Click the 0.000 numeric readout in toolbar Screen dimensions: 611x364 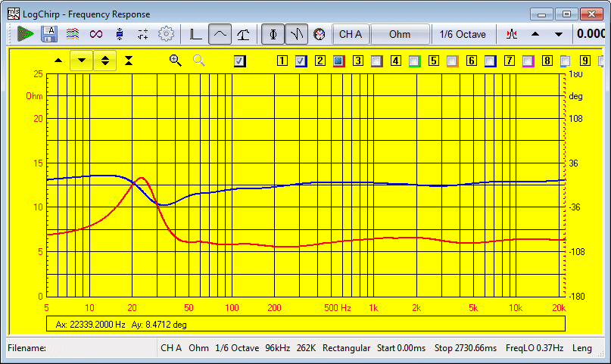coord(591,34)
